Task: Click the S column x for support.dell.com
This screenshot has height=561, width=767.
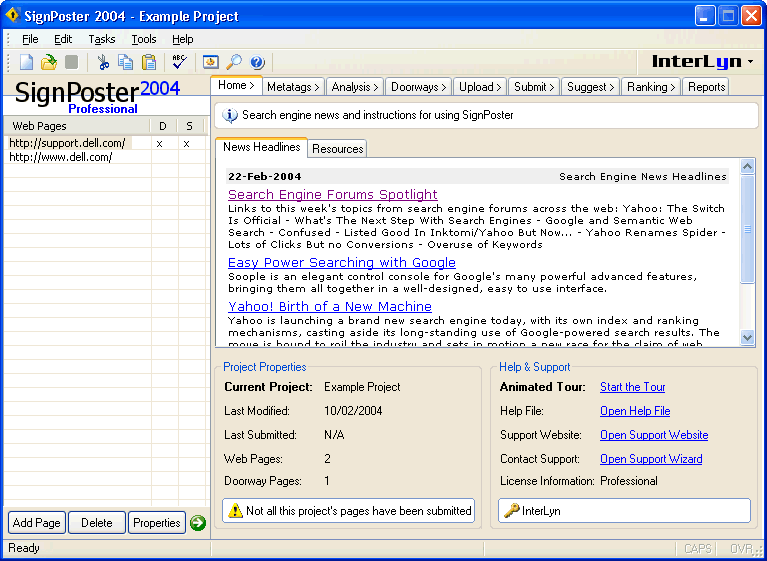Action: (x=186, y=144)
